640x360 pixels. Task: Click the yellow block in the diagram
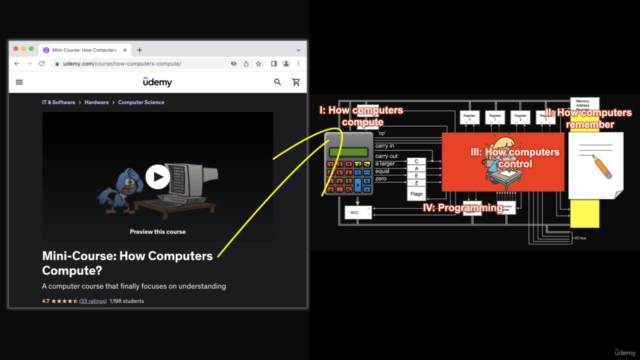(x=584, y=213)
